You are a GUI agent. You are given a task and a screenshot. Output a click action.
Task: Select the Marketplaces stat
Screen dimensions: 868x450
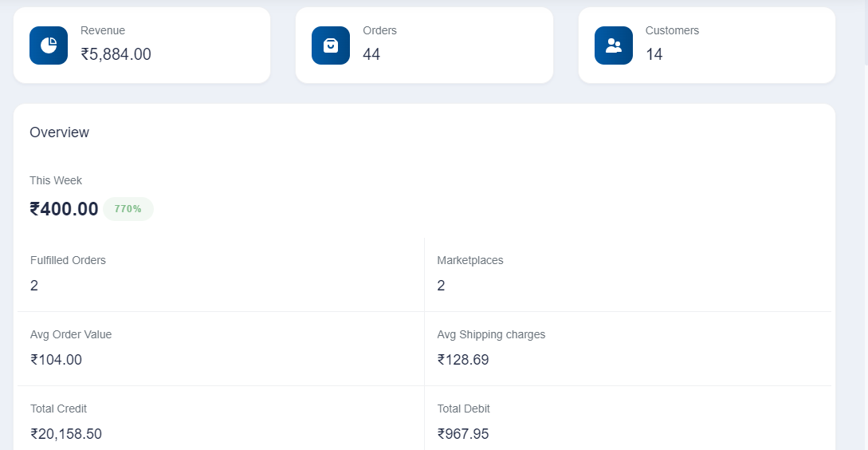point(628,275)
